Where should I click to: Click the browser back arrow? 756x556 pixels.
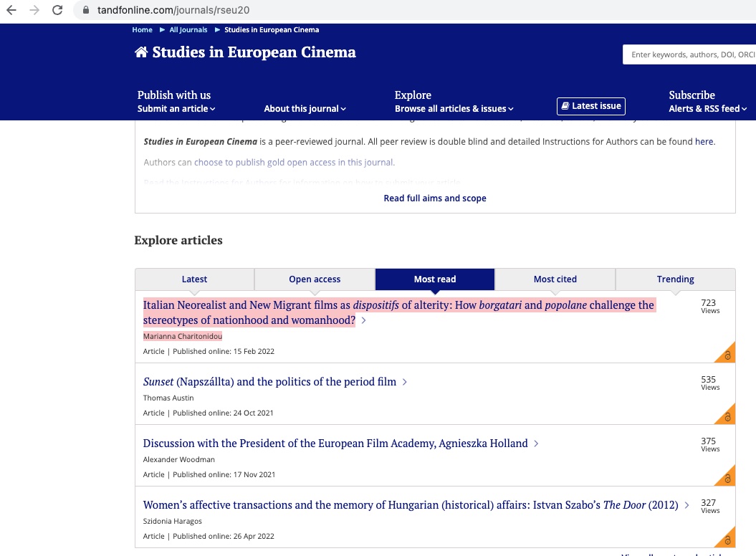pos(11,10)
